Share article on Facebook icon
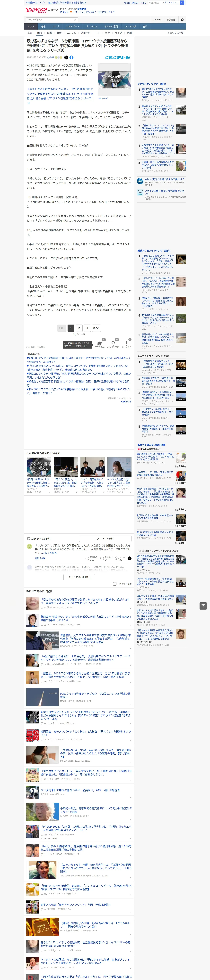Viewport: 210px width, 980px height. click(71, 57)
